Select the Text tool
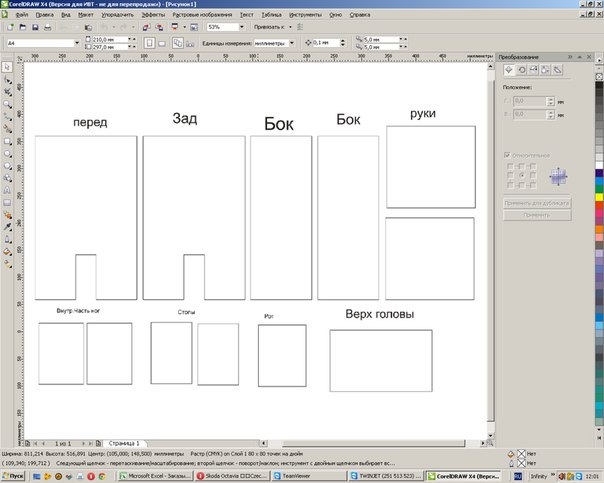604x483 pixels. (7, 190)
